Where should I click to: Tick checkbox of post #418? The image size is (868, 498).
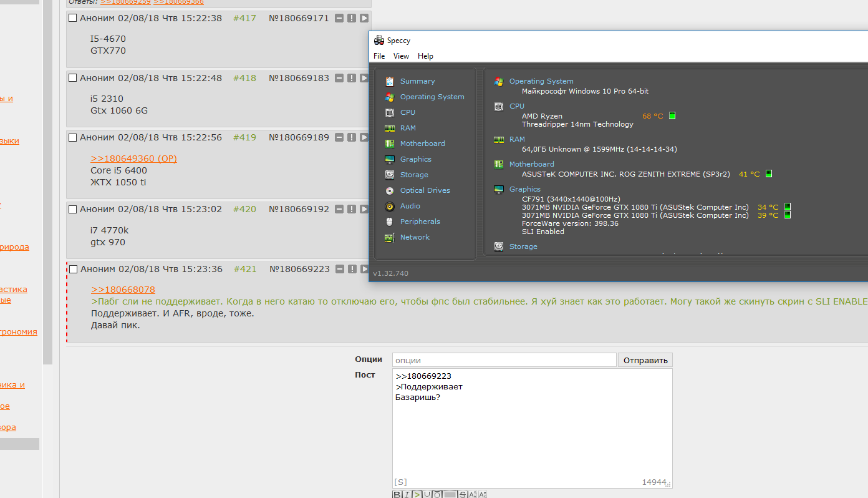72,78
